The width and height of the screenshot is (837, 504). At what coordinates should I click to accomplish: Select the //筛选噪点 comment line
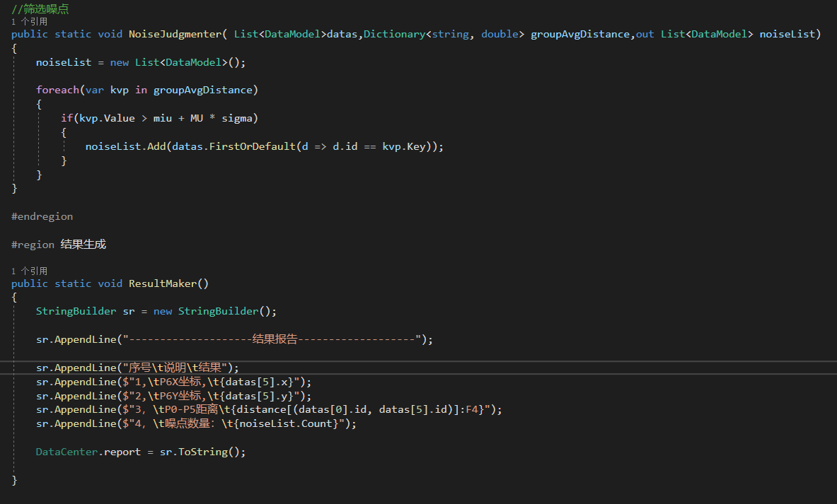coord(40,9)
